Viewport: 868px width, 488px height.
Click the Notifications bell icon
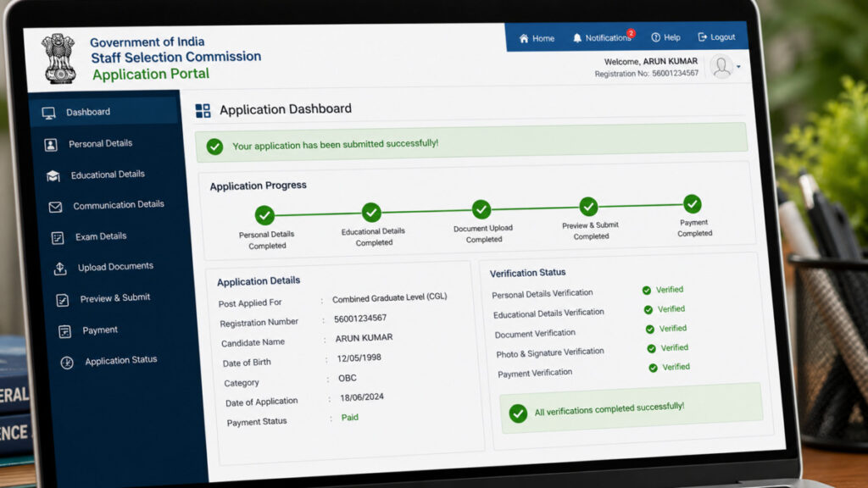pyautogui.click(x=576, y=37)
